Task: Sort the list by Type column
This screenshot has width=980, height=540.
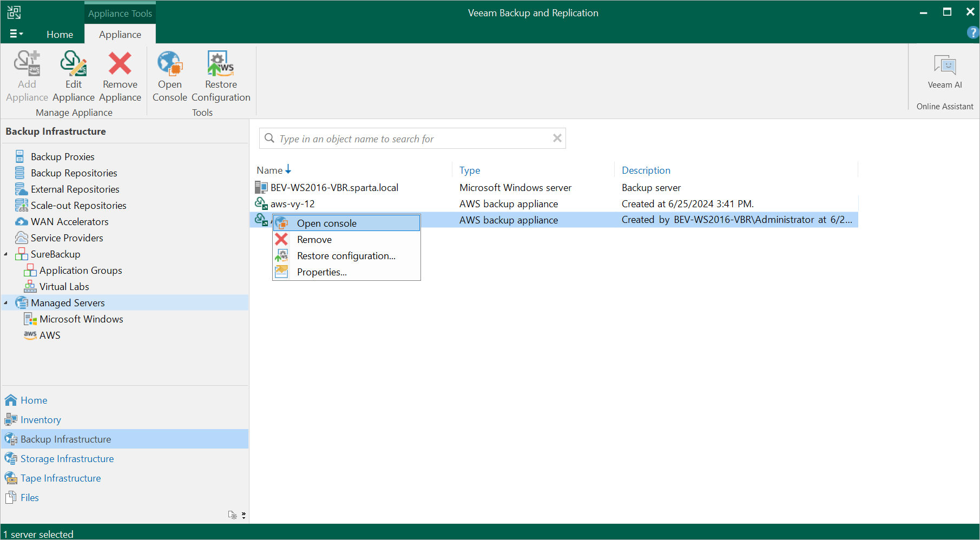Action: (x=470, y=170)
